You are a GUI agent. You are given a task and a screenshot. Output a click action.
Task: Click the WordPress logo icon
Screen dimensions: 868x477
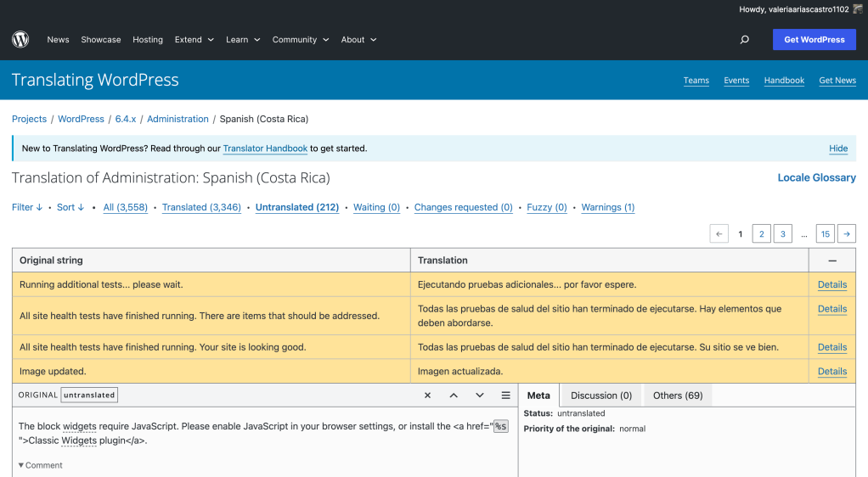point(20,40)
